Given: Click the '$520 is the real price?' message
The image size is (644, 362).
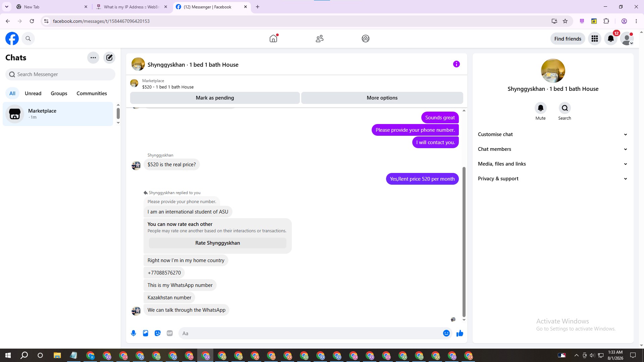Looking at the screenshot, I should click(x=172, y=165).
